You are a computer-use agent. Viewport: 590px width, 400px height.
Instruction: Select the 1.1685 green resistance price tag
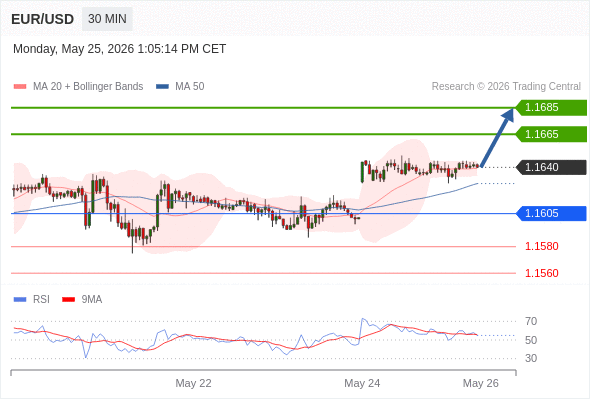pyautogui.click(x=551, y=108)
